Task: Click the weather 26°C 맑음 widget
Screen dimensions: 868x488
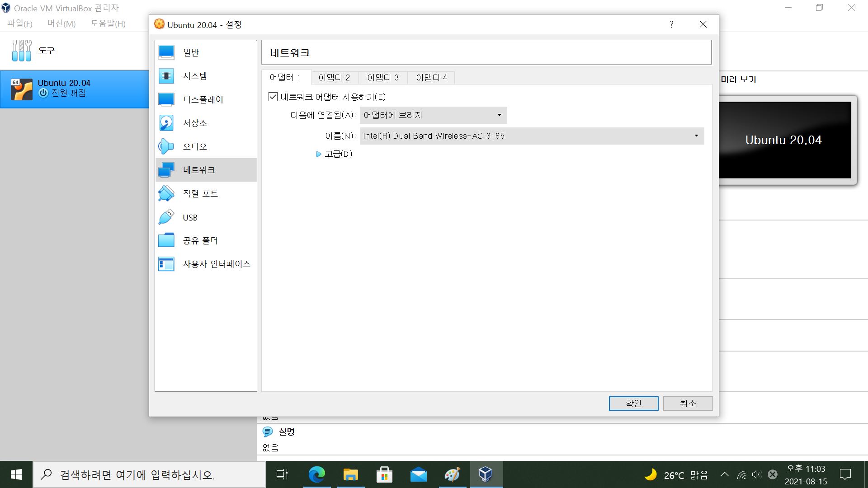Action: (x=676, y=475)
